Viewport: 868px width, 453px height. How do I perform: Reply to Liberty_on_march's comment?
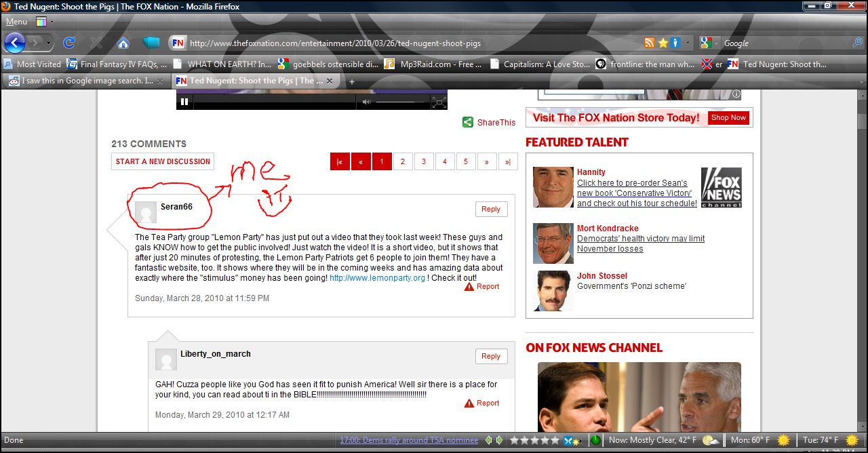pos(491,356)
